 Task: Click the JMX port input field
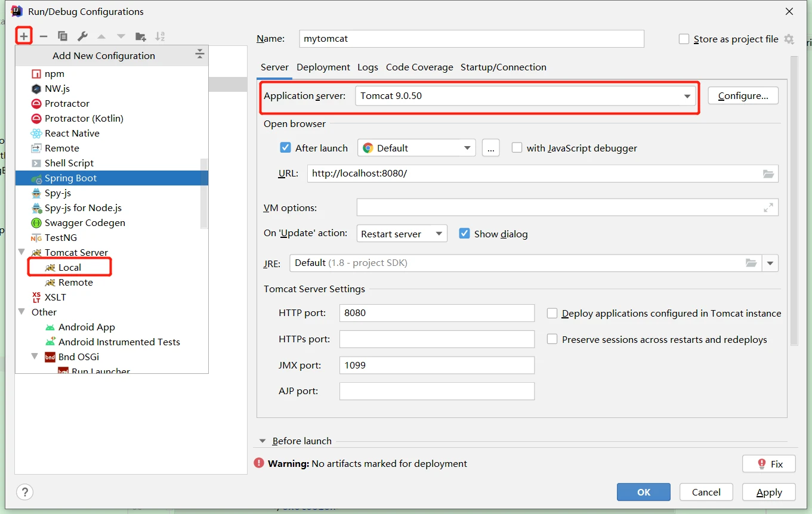[x=437, y=365]
